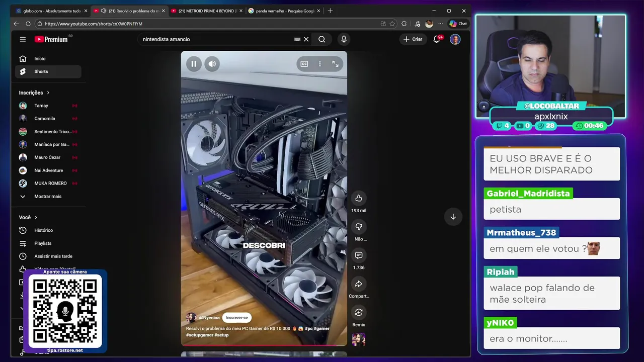This screenshot has height=362, width=644.
Task: Open the @Nyeniaa channel link
Action: point(209,318)
